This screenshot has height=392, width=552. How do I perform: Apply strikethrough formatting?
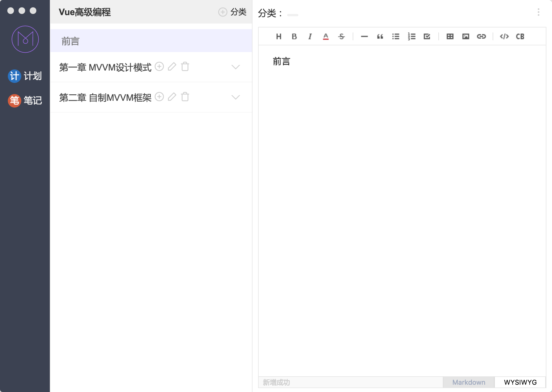(x=341, y=36)
